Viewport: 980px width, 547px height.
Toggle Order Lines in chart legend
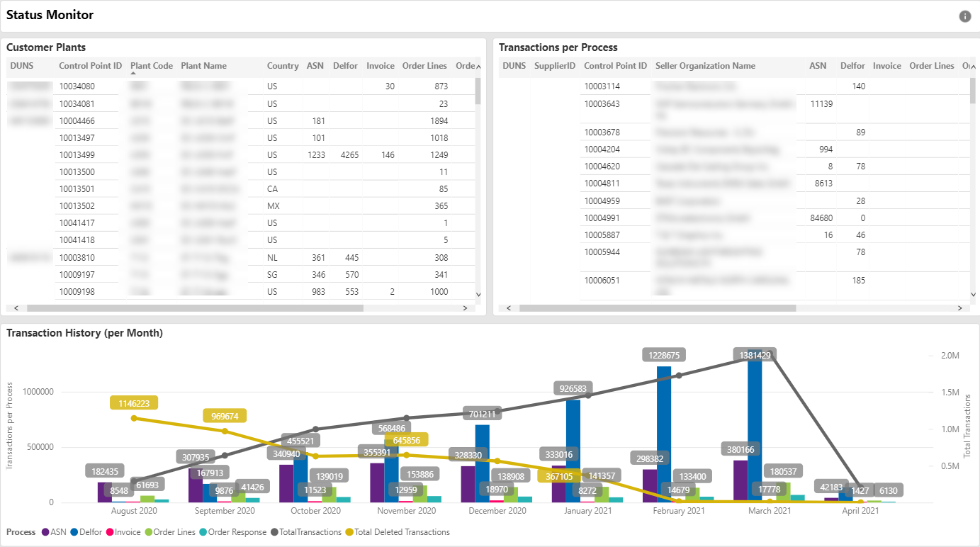(170, 532)
